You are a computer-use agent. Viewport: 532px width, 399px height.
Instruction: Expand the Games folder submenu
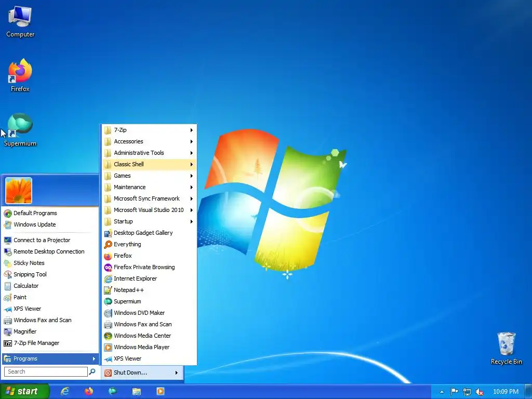149,176
